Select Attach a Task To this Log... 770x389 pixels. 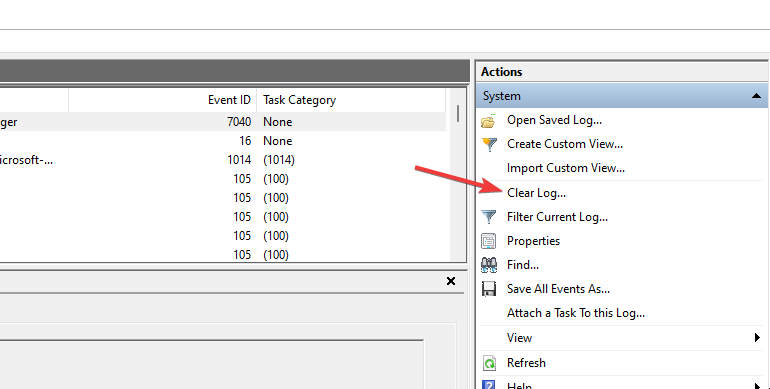pos(576,313)
